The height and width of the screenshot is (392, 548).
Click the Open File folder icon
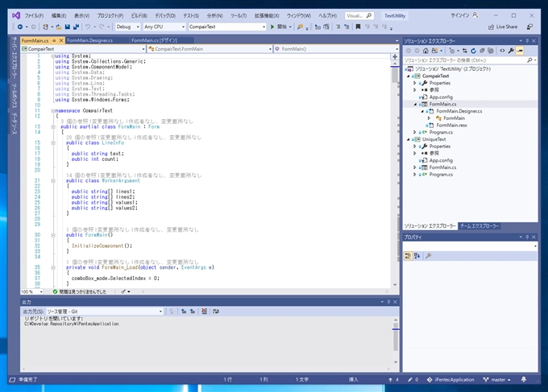[58, 27]
